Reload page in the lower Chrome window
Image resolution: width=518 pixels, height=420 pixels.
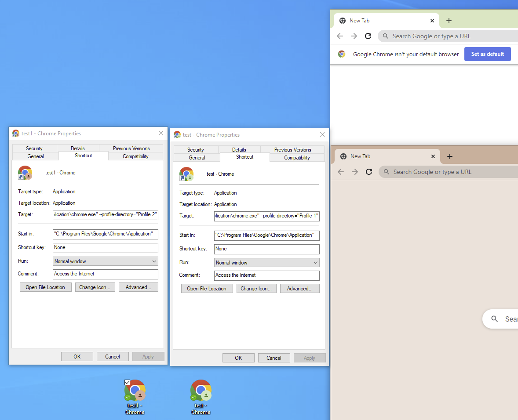point(369,172)
